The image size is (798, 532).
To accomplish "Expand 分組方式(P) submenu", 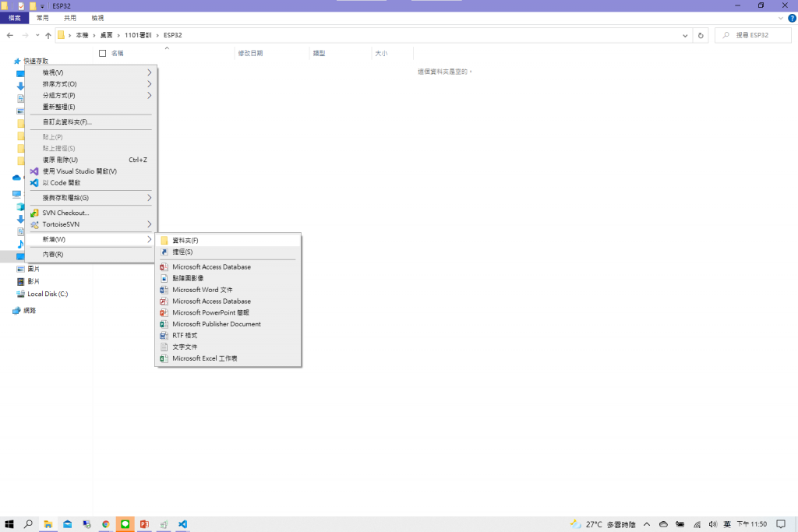I will point(90,95).
